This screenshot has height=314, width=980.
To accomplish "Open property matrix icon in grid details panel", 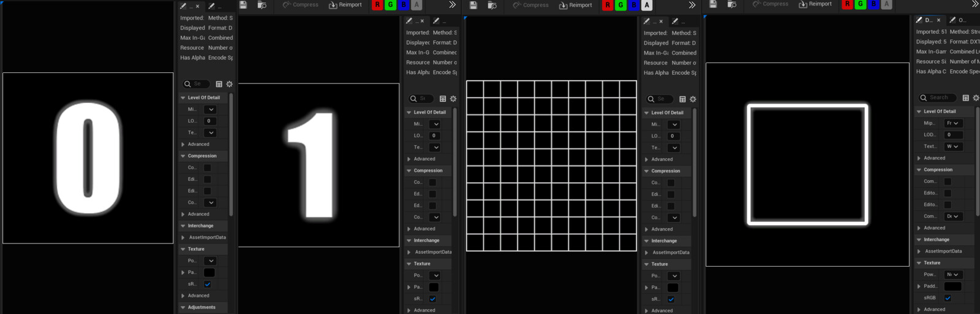I will [682, 99].
